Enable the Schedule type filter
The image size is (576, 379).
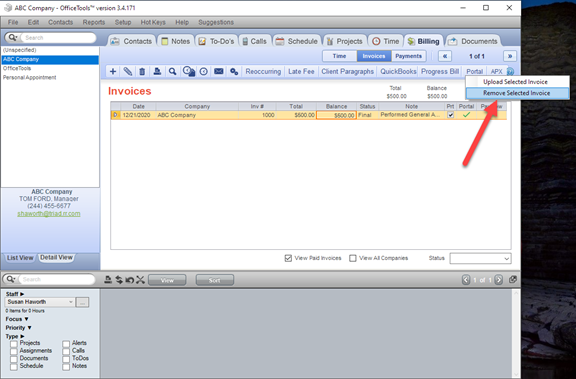click(14, 367)
